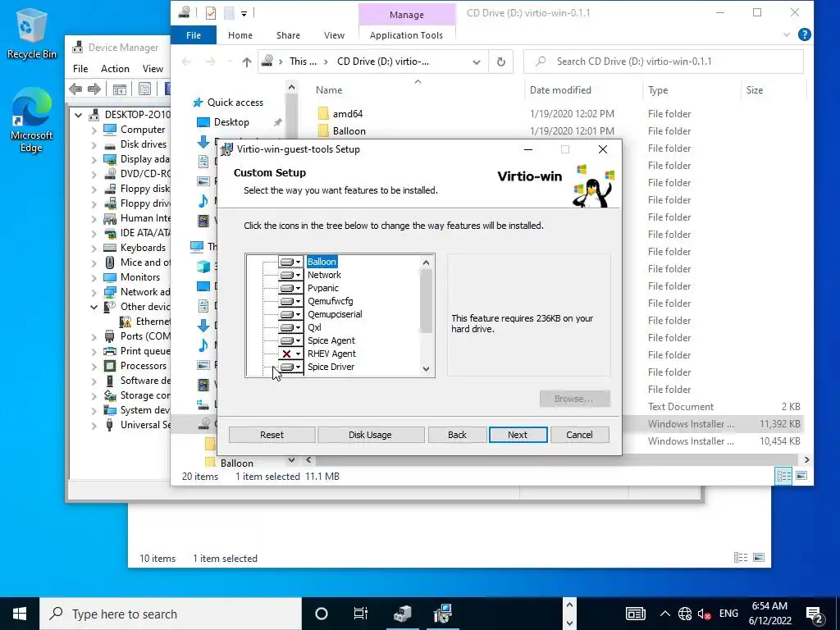Go Back in the setup wizard
Image resolution: width=840 pixels, height=630 pixels.
(x=457, y=435)
